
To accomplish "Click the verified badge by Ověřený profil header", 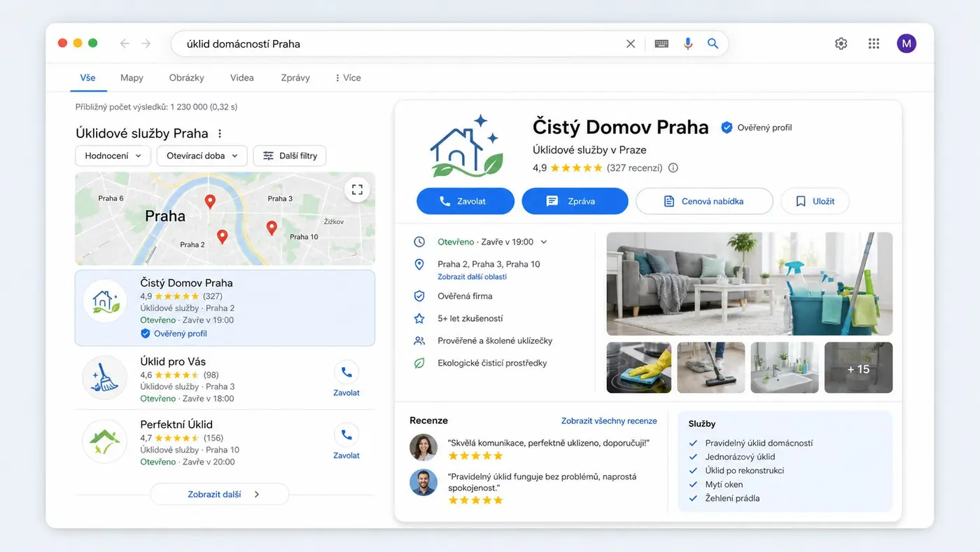I will (727, 127).
